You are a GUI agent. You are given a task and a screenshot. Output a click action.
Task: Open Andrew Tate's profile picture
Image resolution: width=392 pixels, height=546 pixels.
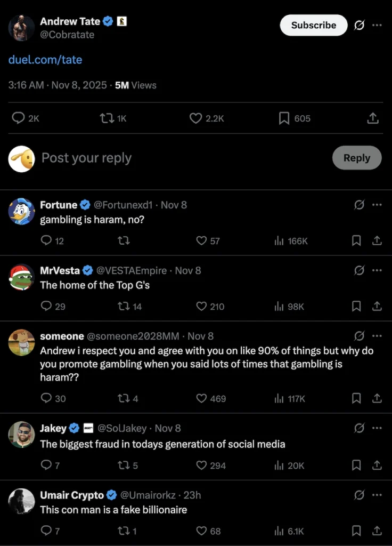tap(21, 28)
